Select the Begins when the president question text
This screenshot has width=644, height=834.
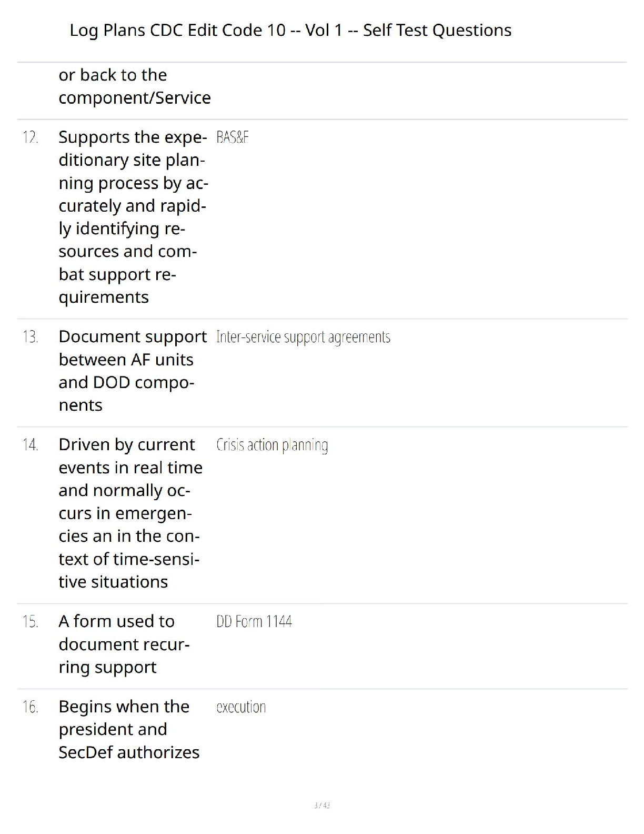pyautogui.click(x=129, y=730)
